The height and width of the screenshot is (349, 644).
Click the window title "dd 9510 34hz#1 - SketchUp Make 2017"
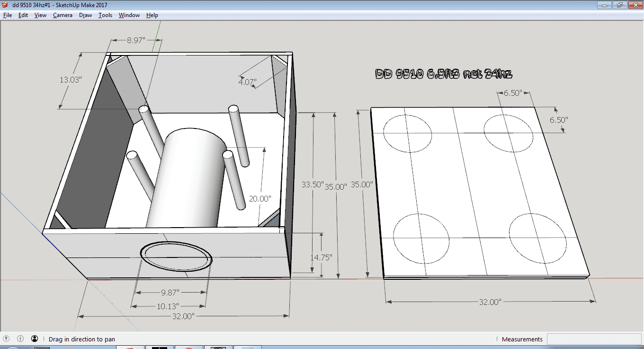(60, 5)
